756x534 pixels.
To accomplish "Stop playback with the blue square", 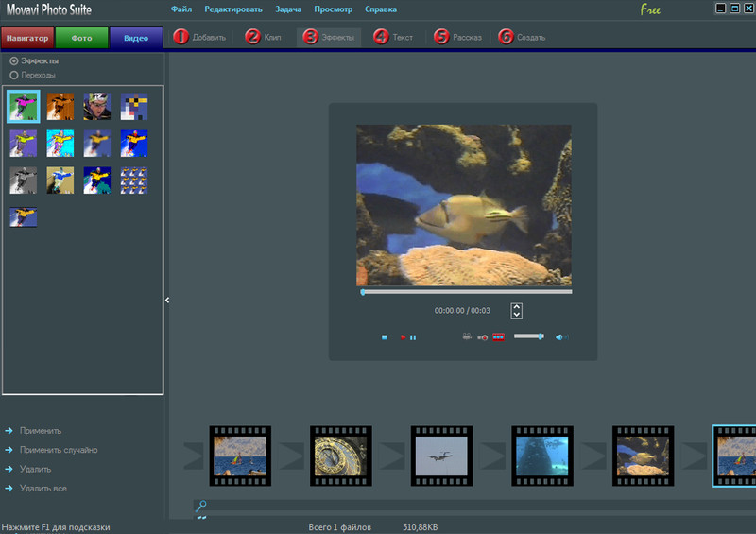I will [385, 337].
